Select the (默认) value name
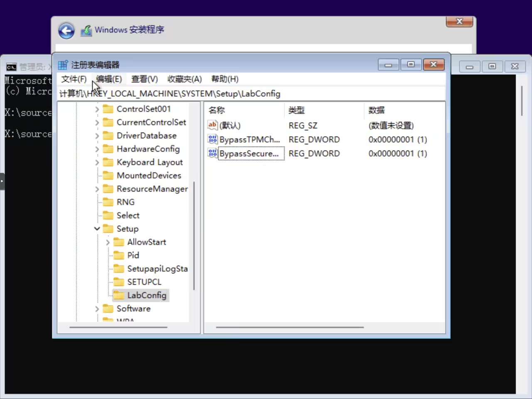Screen dimensions: 532x399 tap(230, 125)
